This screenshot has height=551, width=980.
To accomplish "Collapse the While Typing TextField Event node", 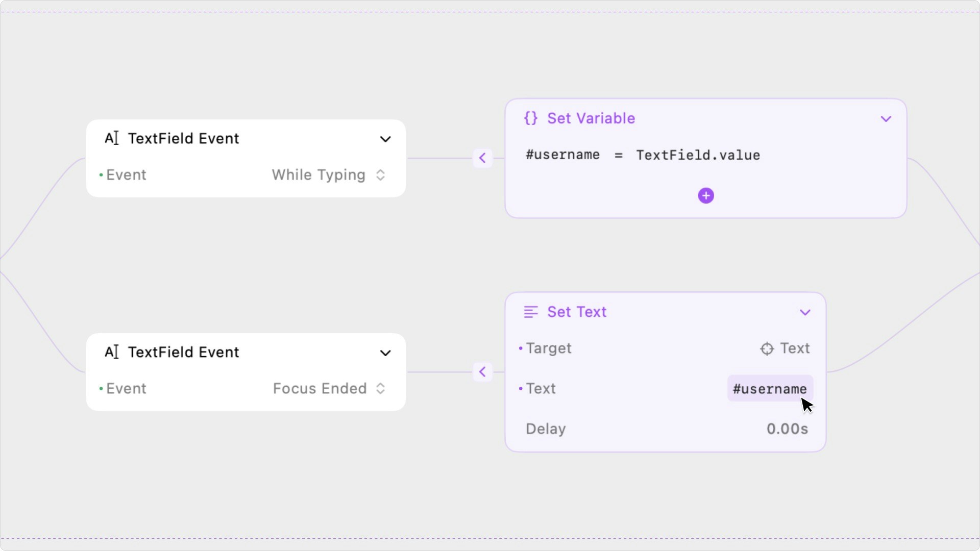I will (x=385, y=139).
